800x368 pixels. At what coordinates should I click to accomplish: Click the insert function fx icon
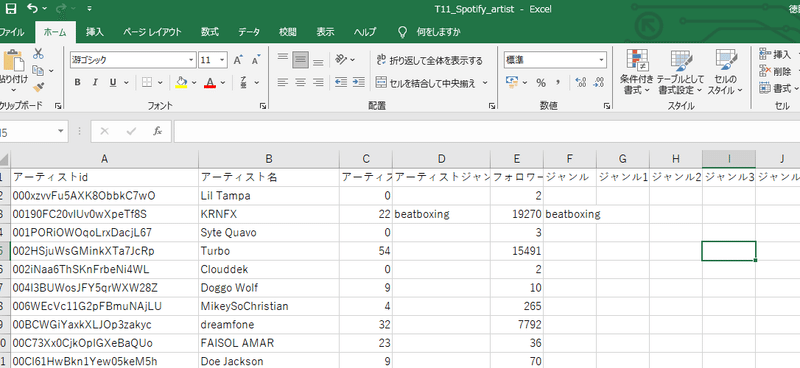pos(158,131)
